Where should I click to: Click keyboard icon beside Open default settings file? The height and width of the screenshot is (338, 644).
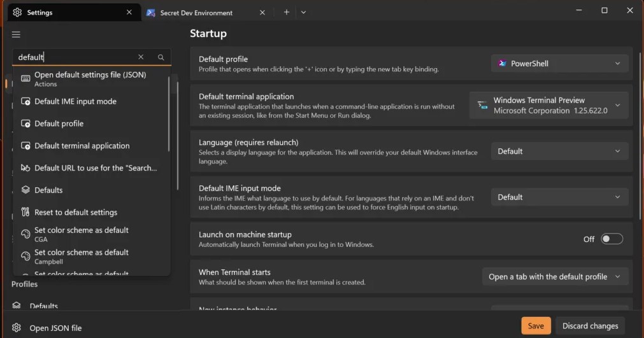[25, 78]
